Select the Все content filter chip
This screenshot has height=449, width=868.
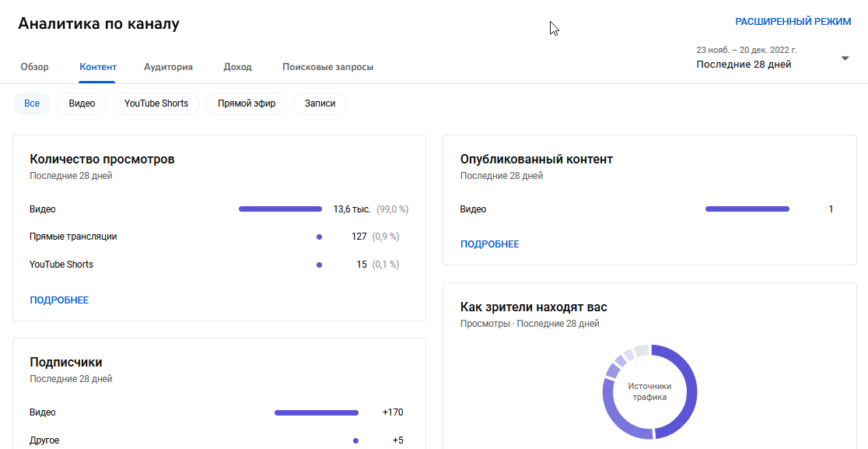[x=31, y=103]
